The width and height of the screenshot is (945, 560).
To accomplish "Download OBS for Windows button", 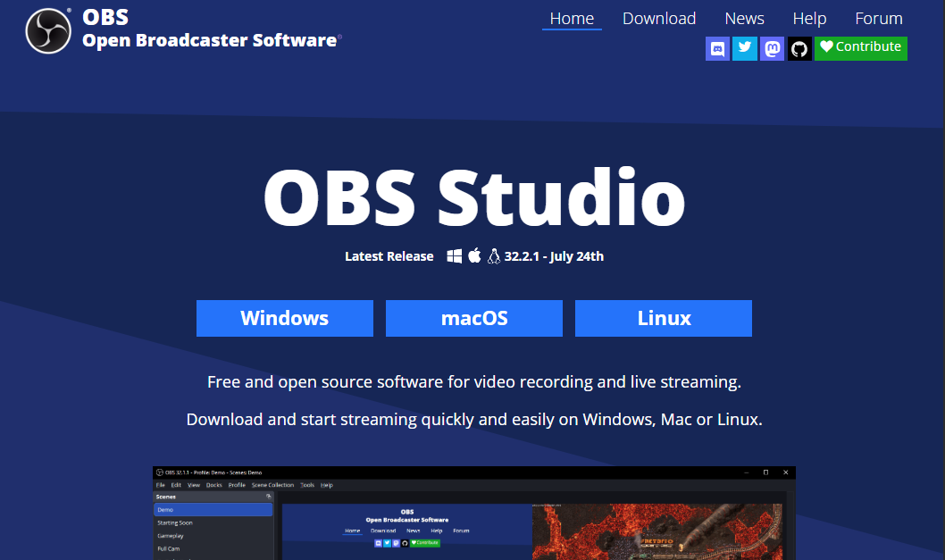I will [284, 318].
